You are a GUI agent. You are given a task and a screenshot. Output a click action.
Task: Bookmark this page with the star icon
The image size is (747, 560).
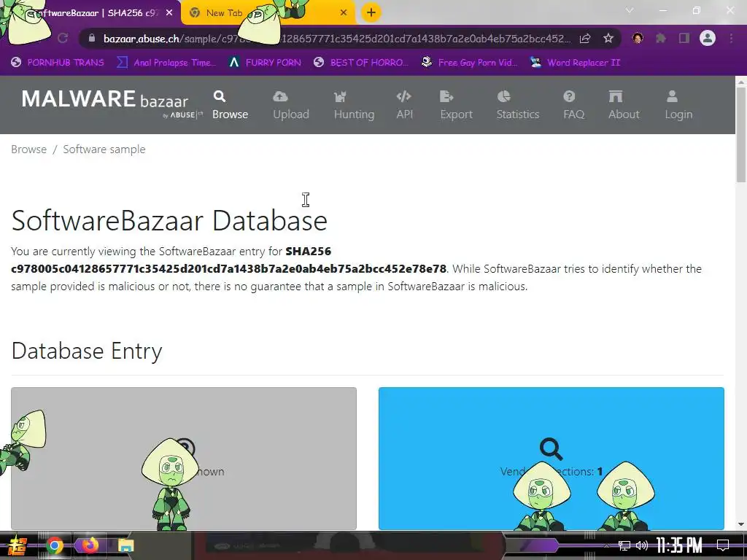(608, 39)
